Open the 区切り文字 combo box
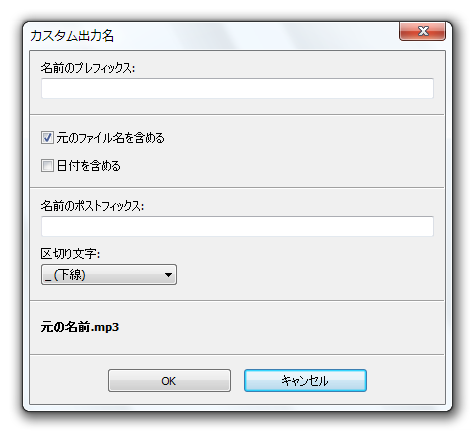Viewport: 475px width, 436px height. (x=109, y=275)
